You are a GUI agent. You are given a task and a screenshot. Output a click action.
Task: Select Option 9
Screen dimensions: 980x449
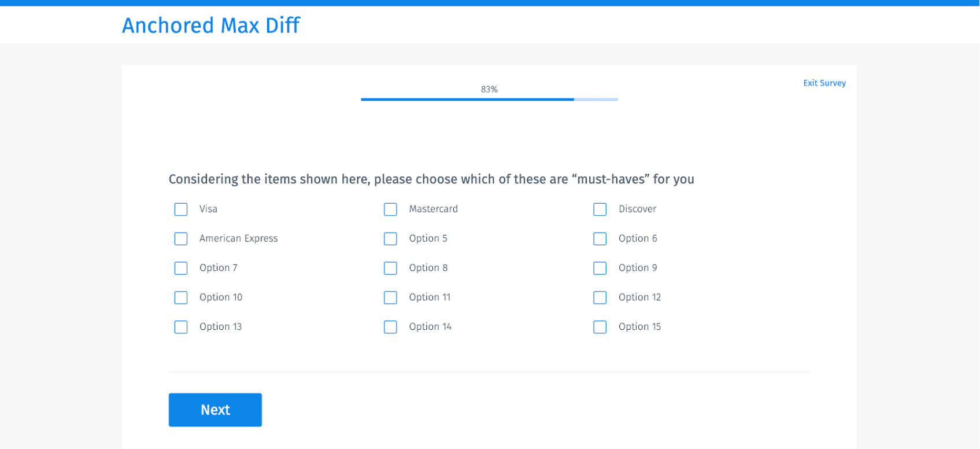[600, 268]
